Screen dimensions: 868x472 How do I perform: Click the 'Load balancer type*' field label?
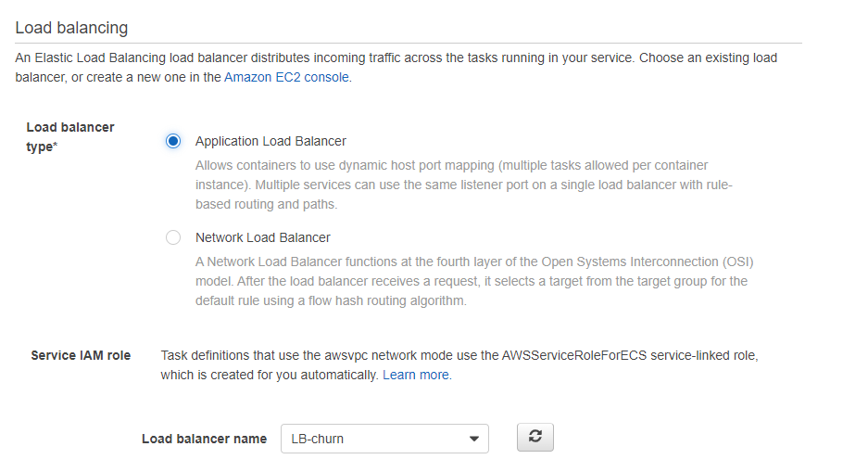70,137
